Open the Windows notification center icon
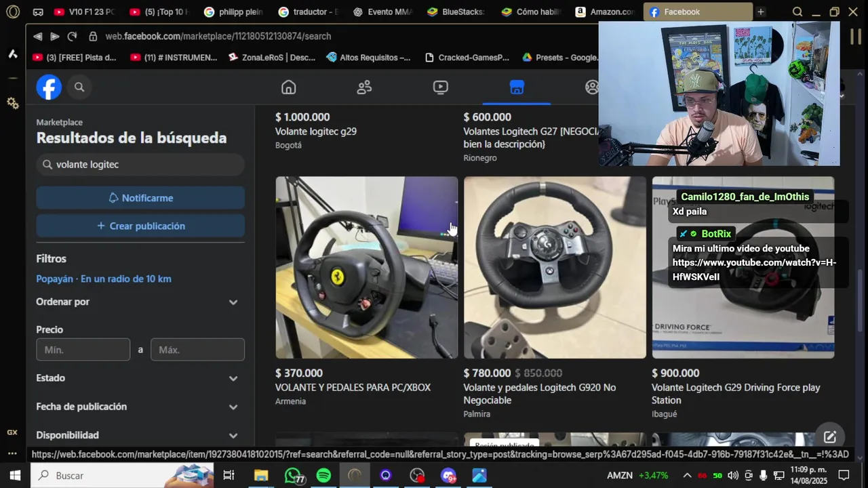The width and height of the screenshot is (868, 488). [844, 475]
